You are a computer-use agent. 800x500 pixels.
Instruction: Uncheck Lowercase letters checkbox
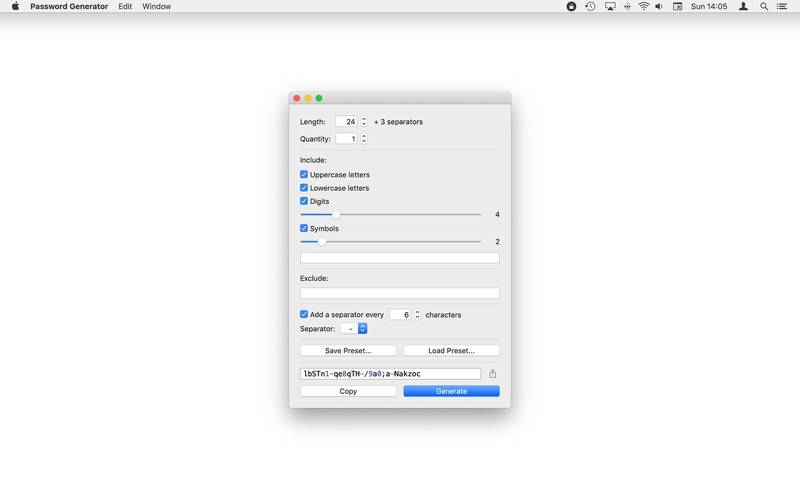[x=304, y=187]
